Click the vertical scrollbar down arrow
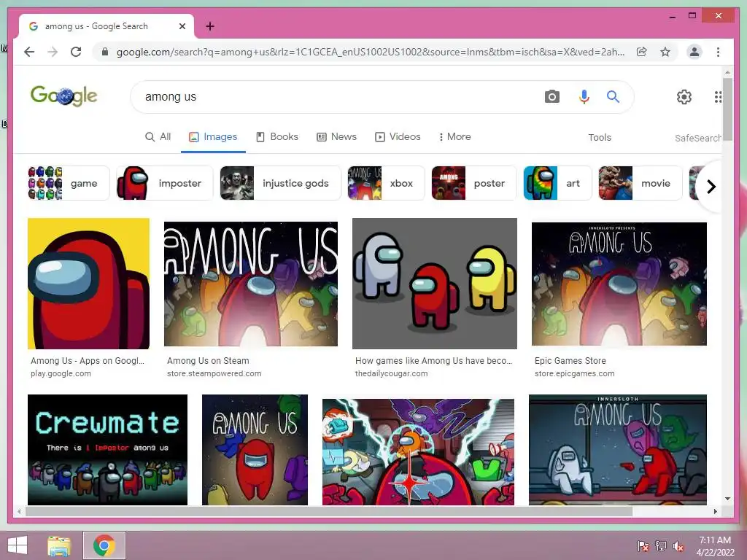The image size is (747, 560). [x=727, y=499]
